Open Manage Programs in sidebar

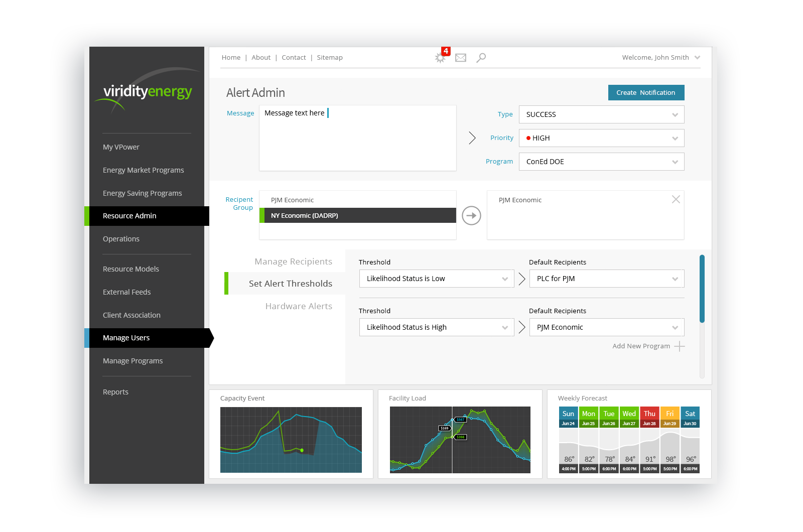click(x=132, y=361)
